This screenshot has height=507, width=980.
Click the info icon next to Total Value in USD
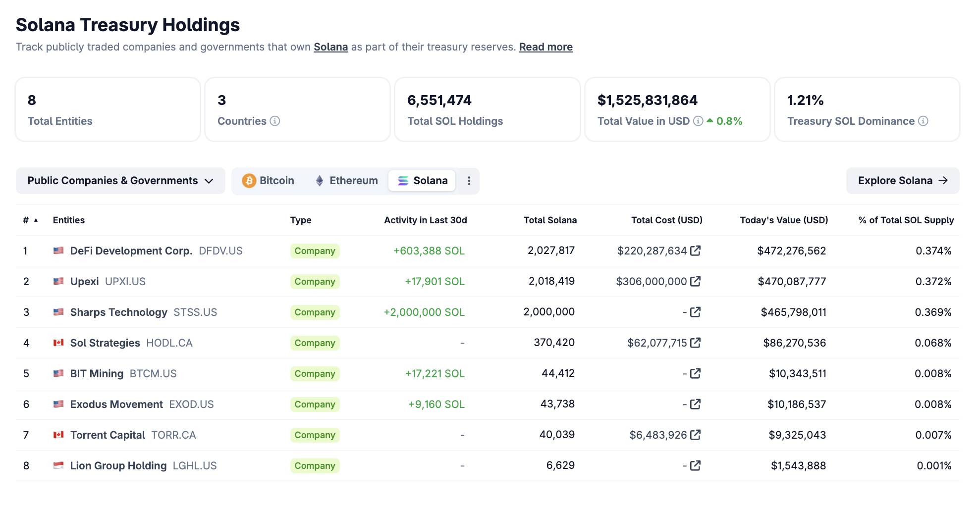(698, 121)
